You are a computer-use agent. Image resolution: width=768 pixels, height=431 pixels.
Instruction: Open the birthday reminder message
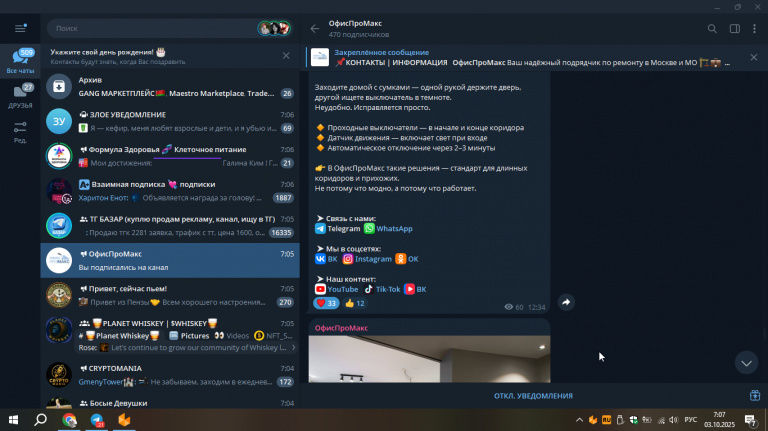click(162, 56)
